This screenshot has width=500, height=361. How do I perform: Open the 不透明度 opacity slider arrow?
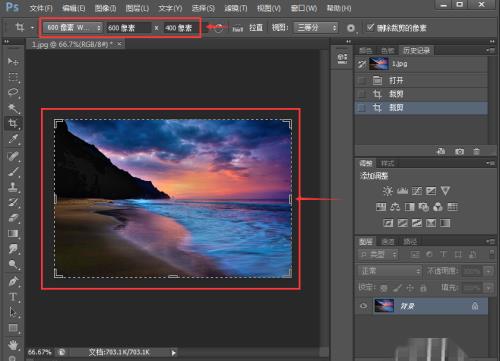coord(489,271)
